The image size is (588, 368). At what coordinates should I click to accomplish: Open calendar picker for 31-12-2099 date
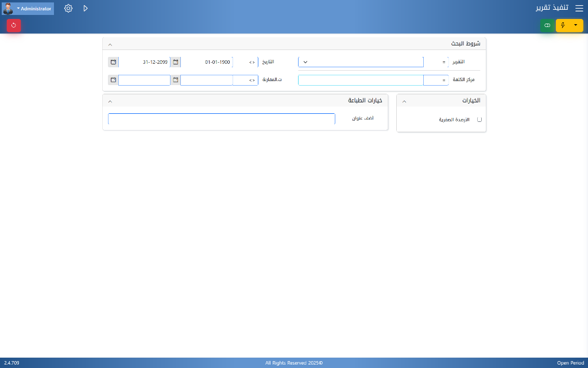[113, 62]
